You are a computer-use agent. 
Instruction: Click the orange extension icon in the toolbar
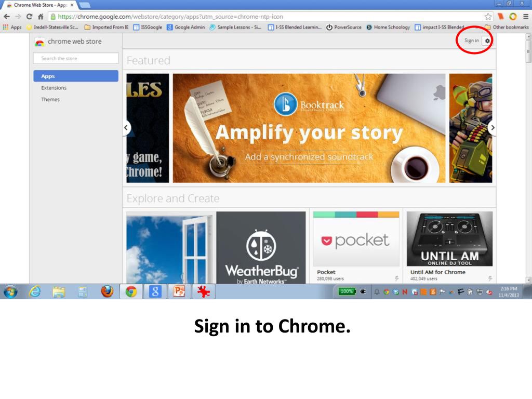pos(500,17)
